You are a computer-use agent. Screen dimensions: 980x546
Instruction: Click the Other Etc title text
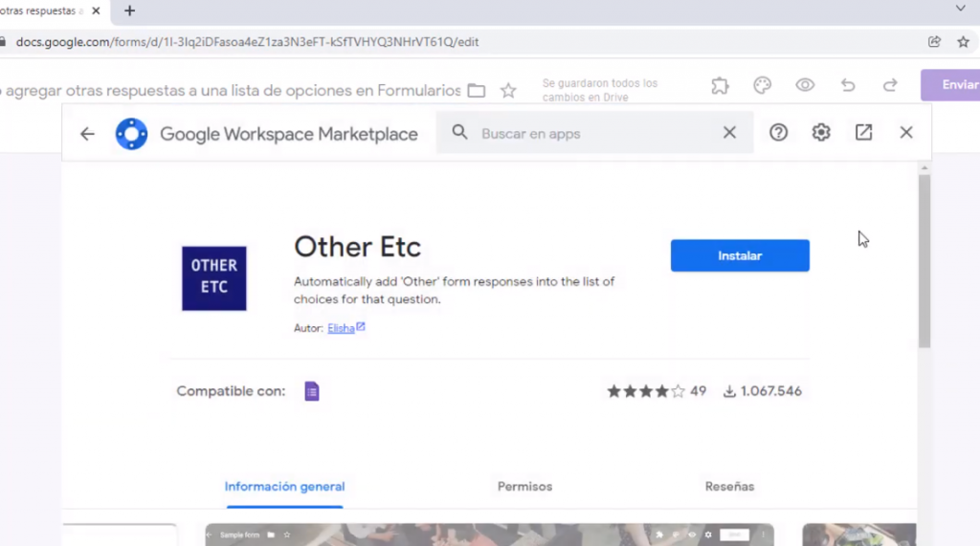358,247
